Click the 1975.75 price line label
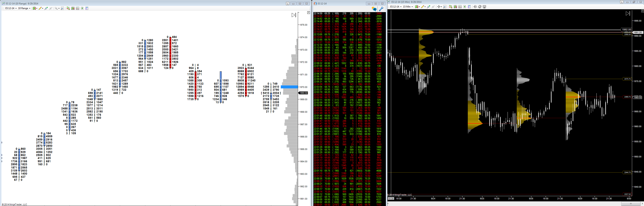 point(627,79)
